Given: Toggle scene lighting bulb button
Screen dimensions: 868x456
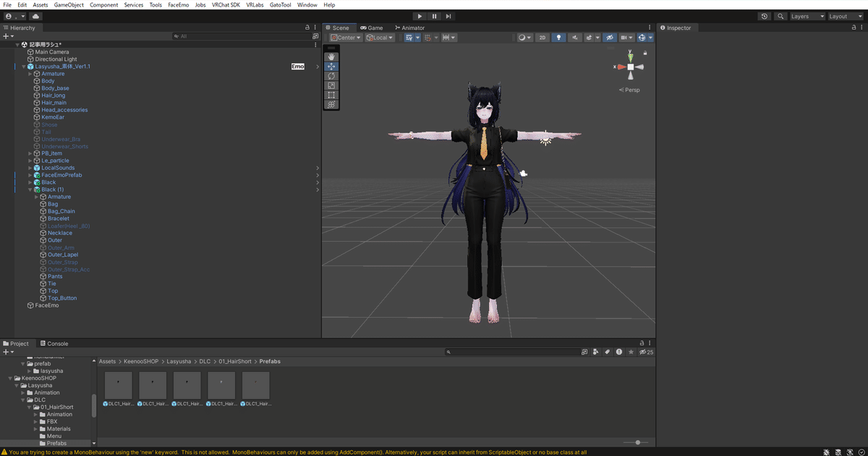Looking at the screenshot, I should pyautogui.click(x=558, y=38).
